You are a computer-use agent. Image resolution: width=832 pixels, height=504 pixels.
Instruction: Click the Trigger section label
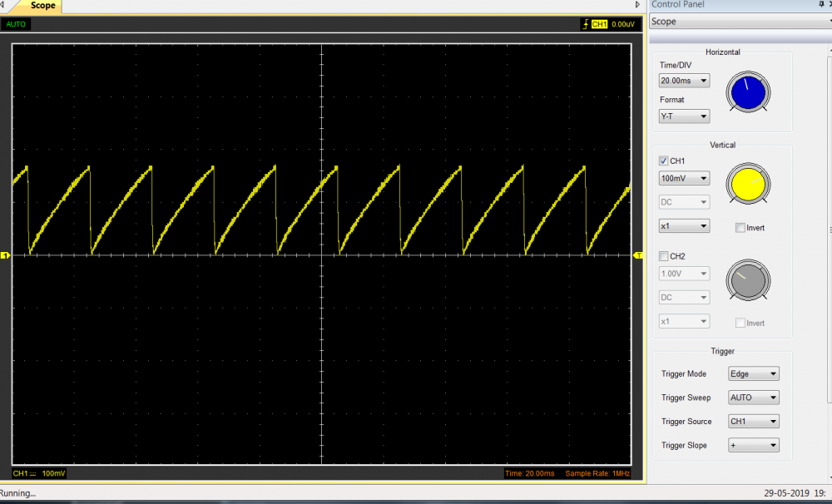pos(723,351)
